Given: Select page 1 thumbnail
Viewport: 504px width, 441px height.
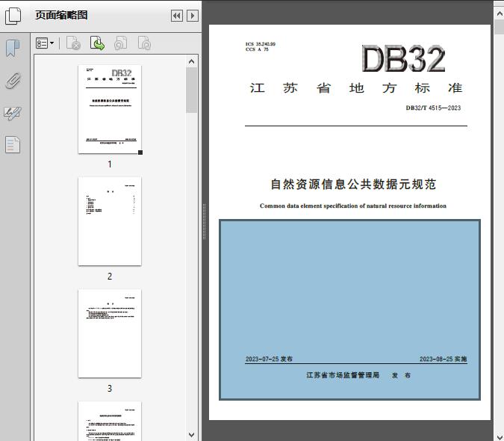Looking at the screenshot, I should [x=110, y=109].
